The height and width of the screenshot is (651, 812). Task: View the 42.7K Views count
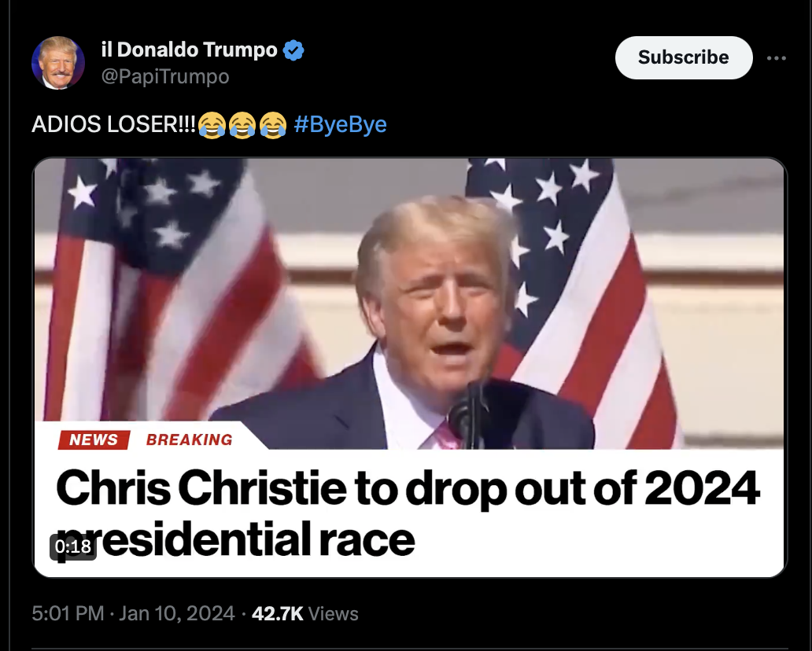pyautogui.click(x=305, y=614)
